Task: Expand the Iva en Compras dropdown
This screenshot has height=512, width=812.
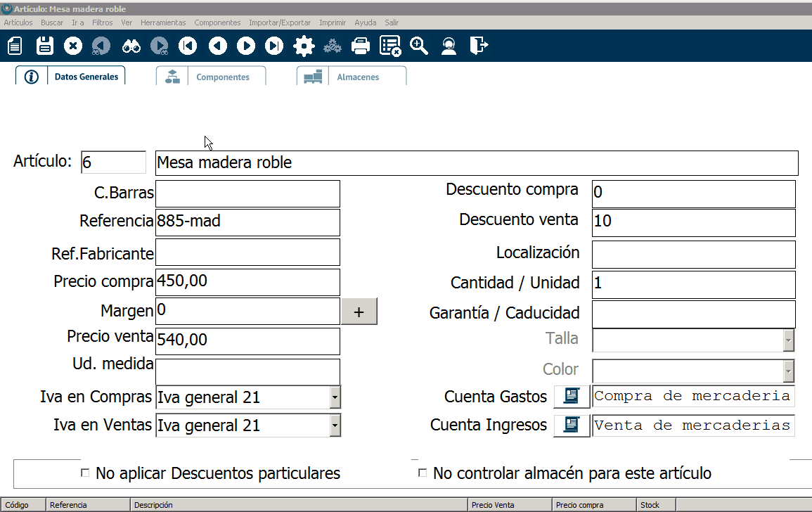Action: pos(335,397)
